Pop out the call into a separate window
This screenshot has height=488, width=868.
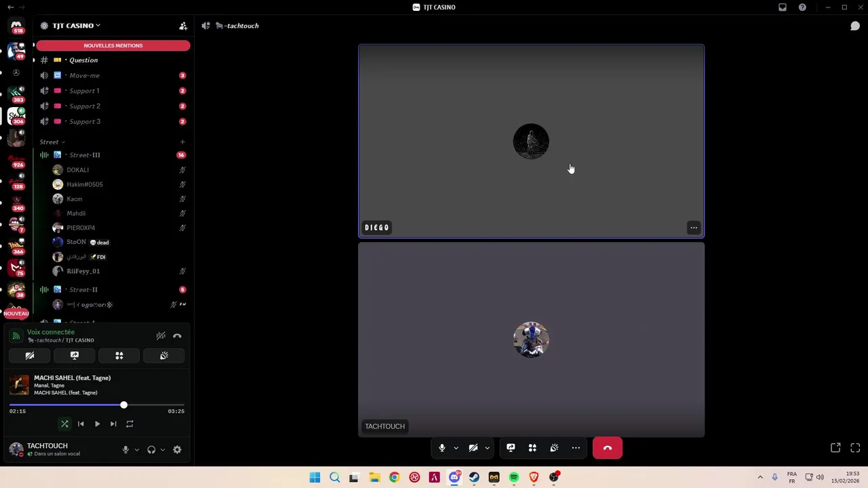(x=835, y=448)
